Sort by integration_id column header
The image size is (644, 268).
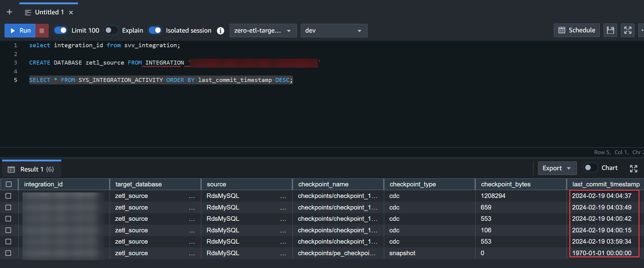coord(64,184)
